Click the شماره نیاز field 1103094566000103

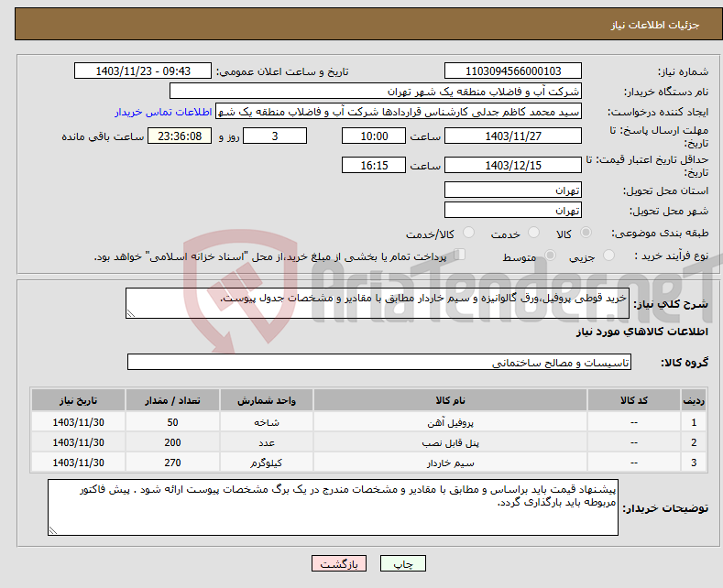pyautogui.click(x=513, y=71)
